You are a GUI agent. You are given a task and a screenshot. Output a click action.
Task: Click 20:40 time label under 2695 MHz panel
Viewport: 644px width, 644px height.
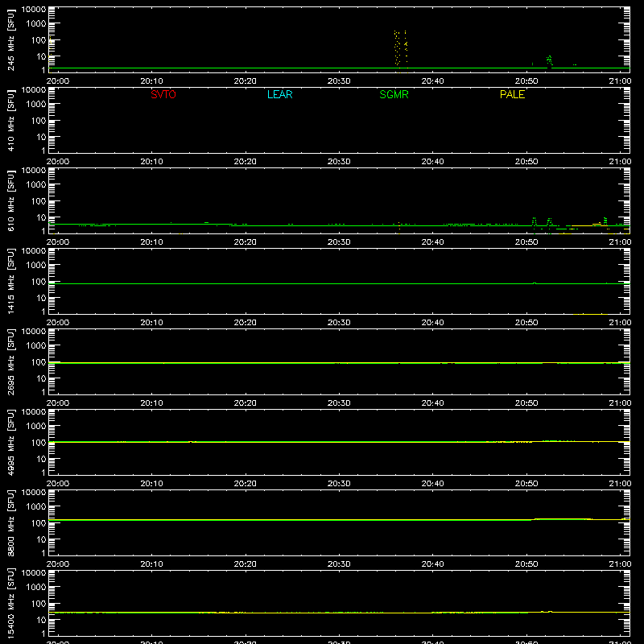432,403
